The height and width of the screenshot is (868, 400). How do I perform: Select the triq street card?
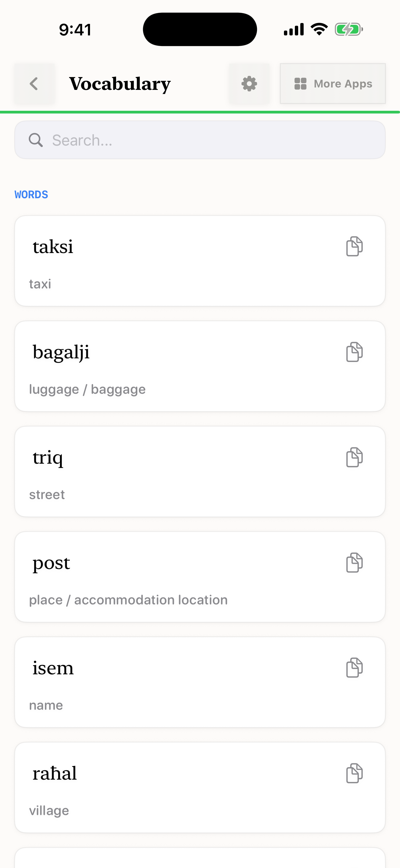(200, 472)
